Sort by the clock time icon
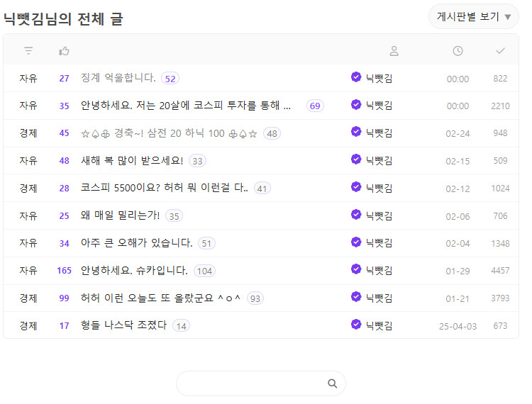This screenshot has width=532, height=404. click(x=458, y=51)
